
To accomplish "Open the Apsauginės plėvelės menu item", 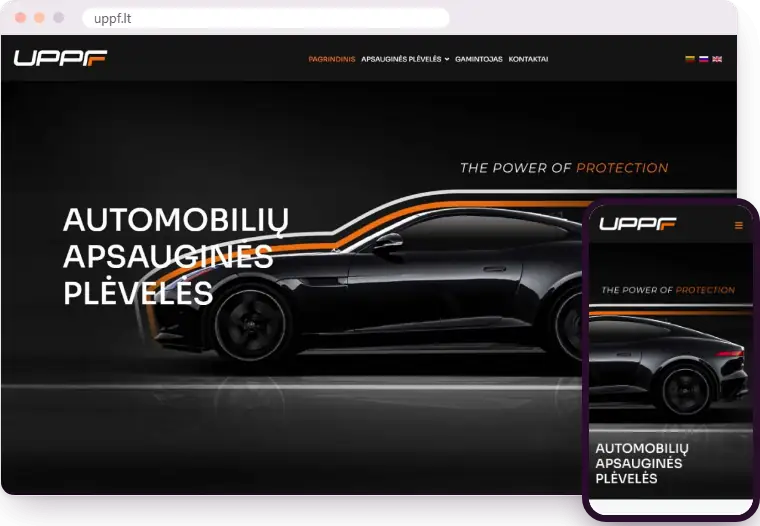I will (401, 59).
